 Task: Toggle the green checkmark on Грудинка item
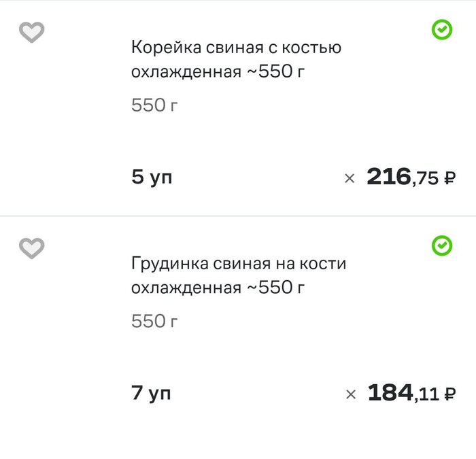[x=442, y=246]
